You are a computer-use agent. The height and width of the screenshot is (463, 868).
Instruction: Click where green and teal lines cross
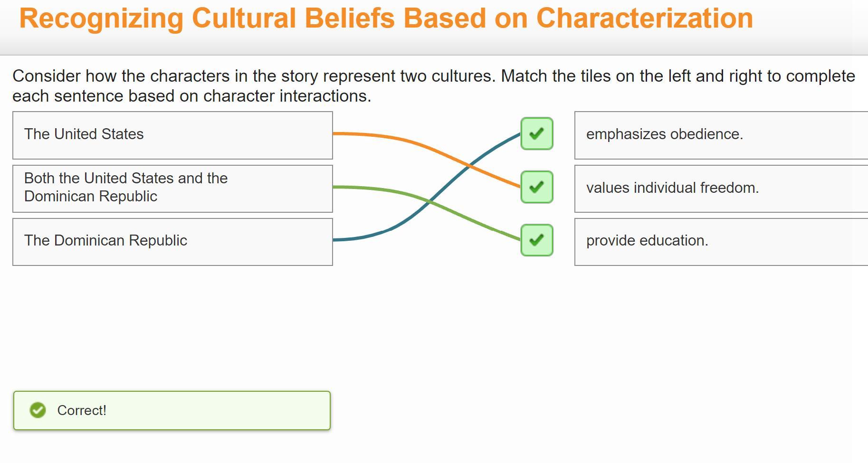click(428, 201)
